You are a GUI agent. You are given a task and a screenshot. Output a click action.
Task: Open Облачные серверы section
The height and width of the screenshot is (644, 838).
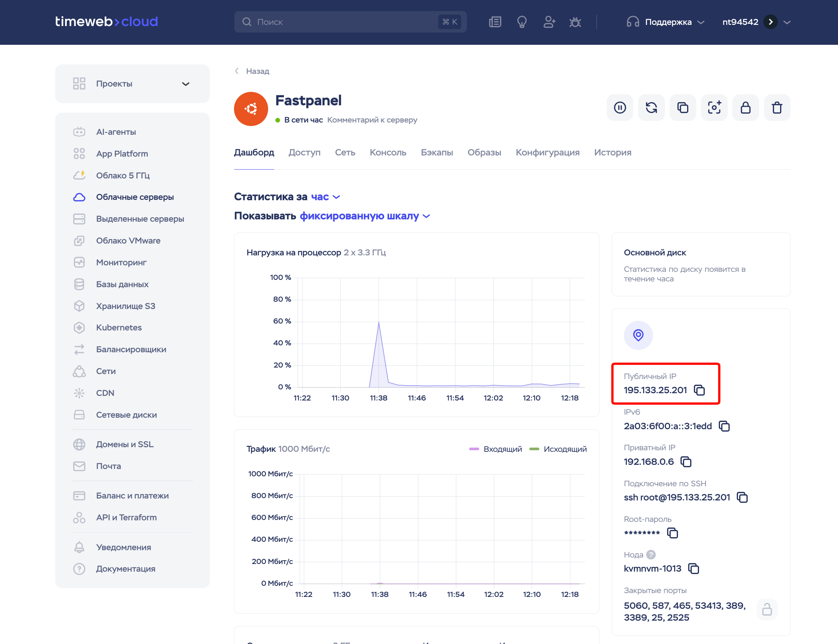pos(132,197)
